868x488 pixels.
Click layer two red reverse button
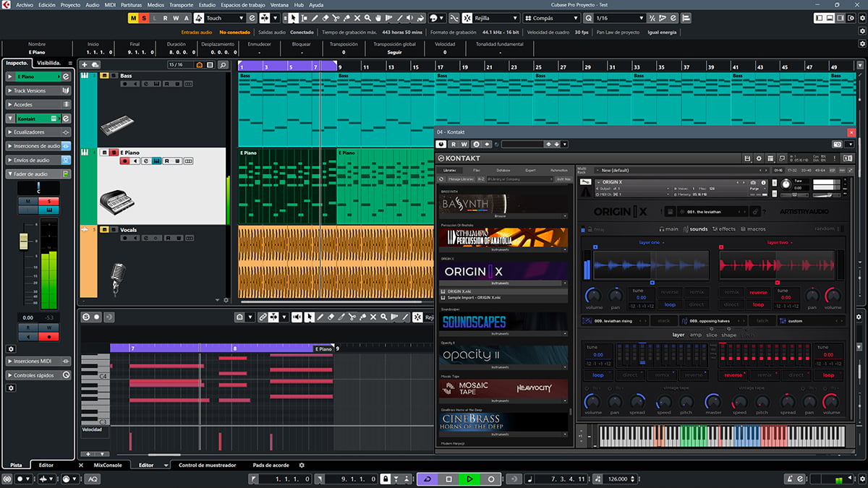tap(758, 293)
